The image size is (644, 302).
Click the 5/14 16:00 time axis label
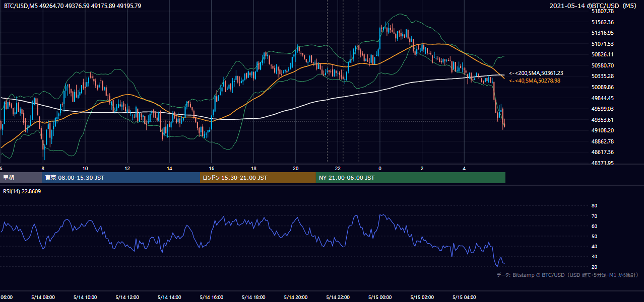pos(212,297)
